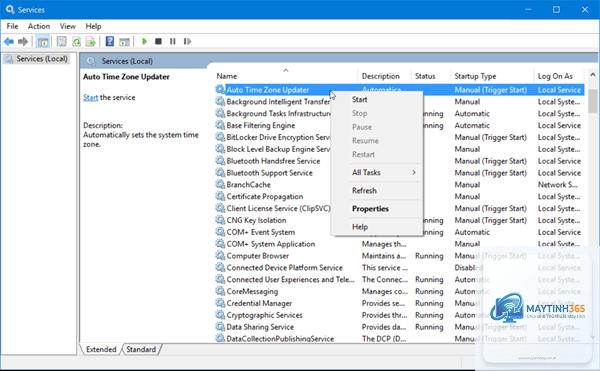Click the Stop Service square icon
600x371 pixels.
(x=158, y=41)
